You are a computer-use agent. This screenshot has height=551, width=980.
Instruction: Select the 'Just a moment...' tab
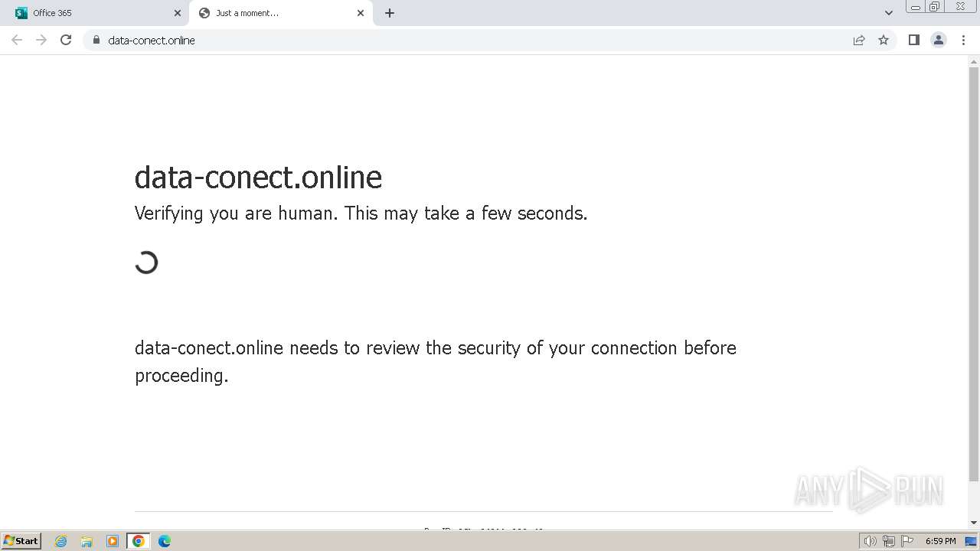[281, 13]
